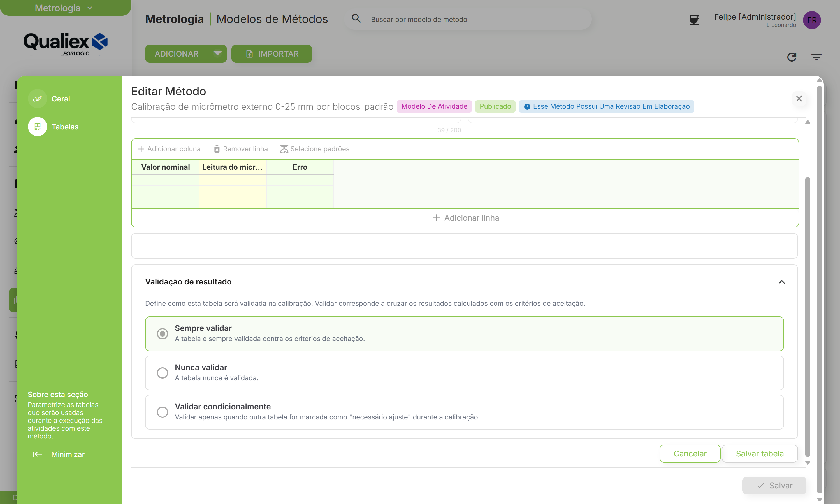Click the Tabelas table icon
The width and height of the screenshot is (840, 504).
coord(37,127)
